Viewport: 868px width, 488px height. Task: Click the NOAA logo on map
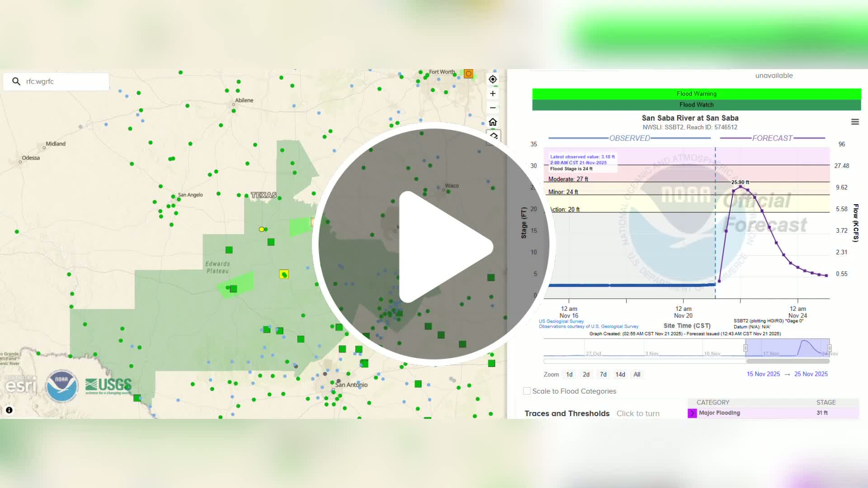click(62, 386)
